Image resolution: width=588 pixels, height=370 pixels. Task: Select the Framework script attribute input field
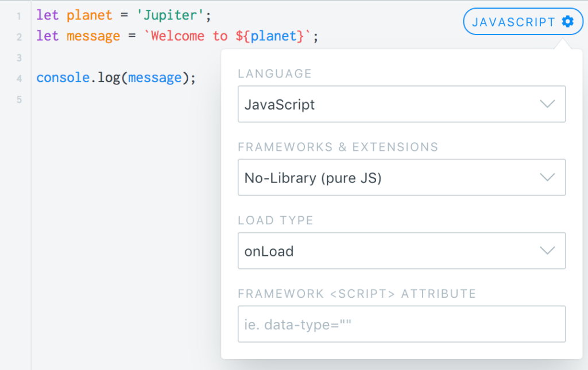(x=402, y=324)
